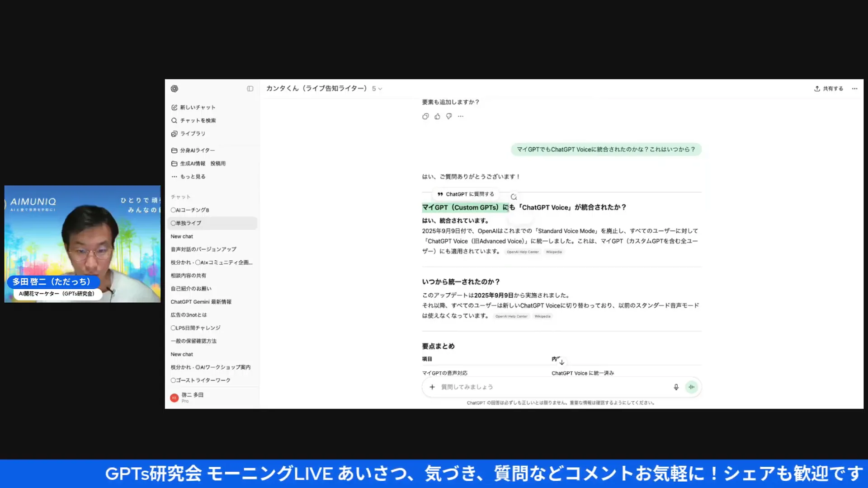Open the 音声対話のバージョンアップ chat
Image resolution: width=868 pixels, height=488 pixels.
pos(212,249)
